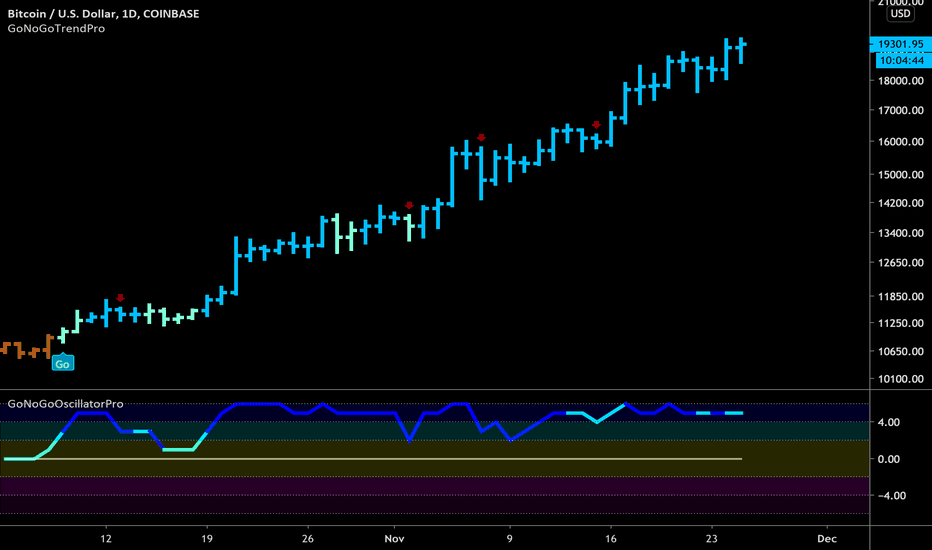The height and width of the screenshot is (550, 932).
Task: Click the oscillator 0.00 axis label
Action: click(x=889, y=459)
